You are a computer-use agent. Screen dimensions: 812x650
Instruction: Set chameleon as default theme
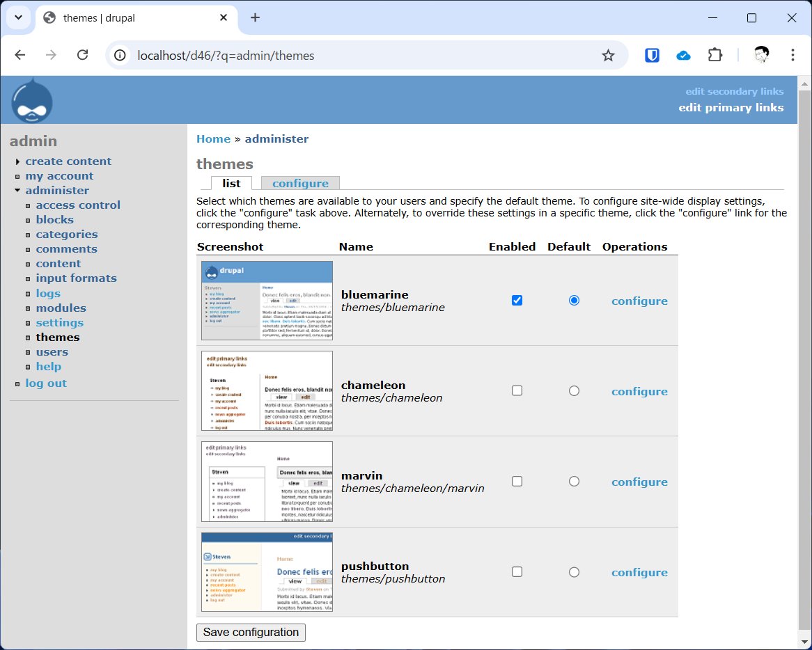pos(574,390)
